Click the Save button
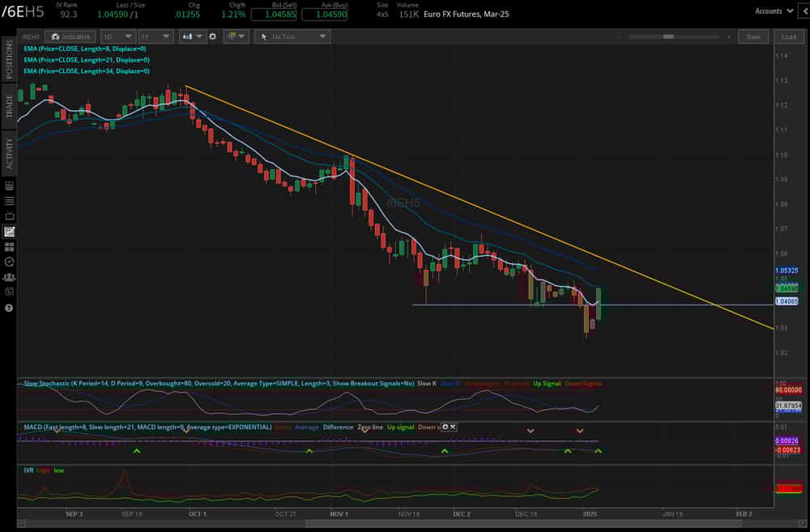Image resolution: width=810 pixels, height=532 pixels. 753,36
